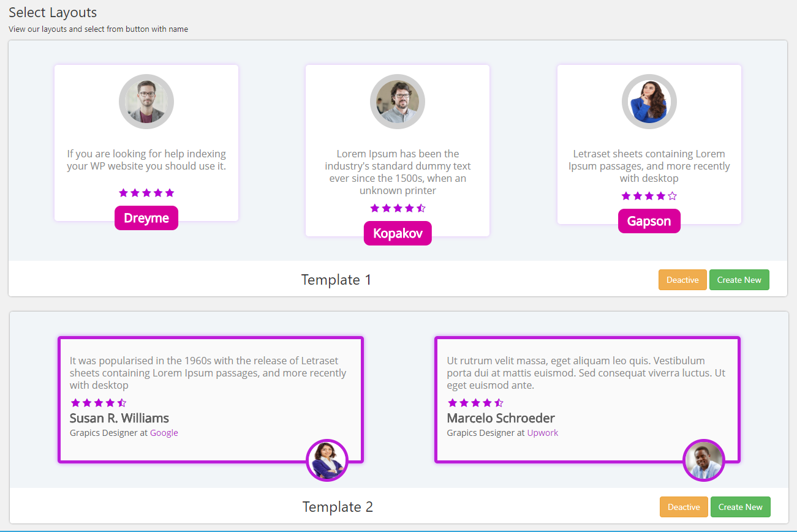Click the Dreyme name badge
This screenshot has height=532, width=797.
146,218
